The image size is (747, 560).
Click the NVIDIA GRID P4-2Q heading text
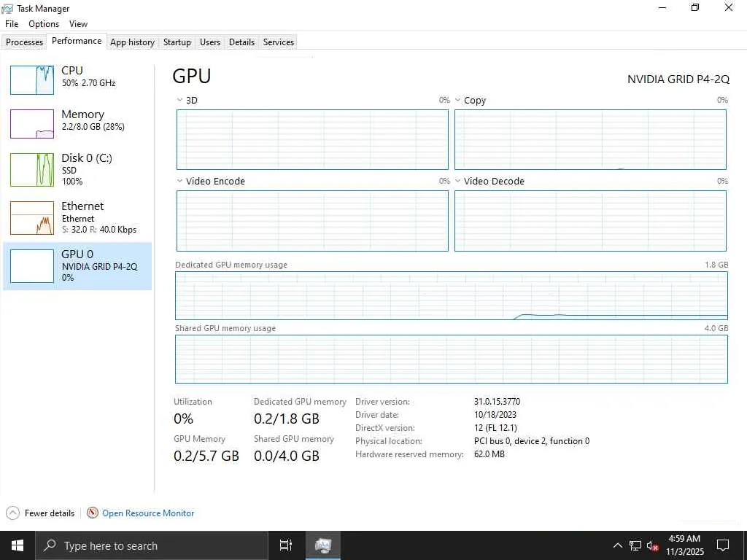pos(678,79)
